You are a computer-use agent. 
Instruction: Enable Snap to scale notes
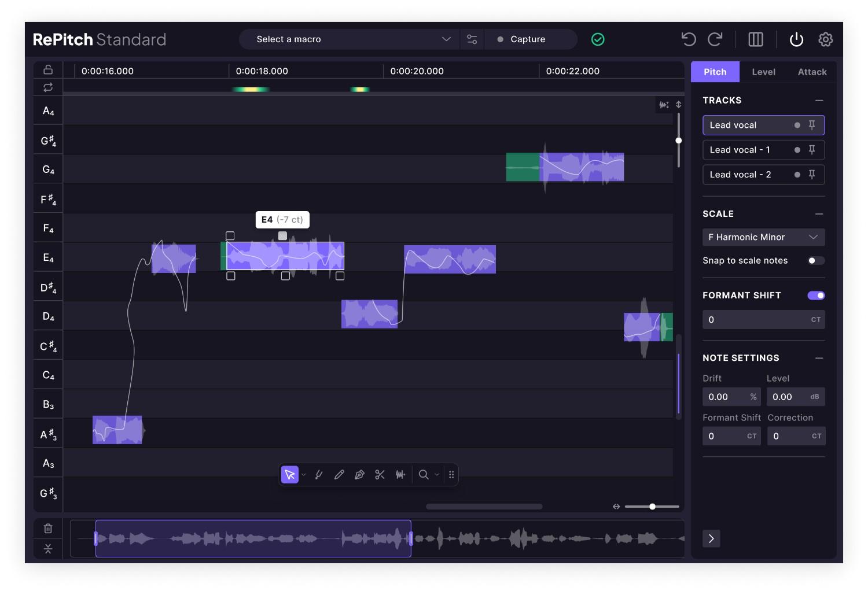pyautogui.click(x=816, y=260)
